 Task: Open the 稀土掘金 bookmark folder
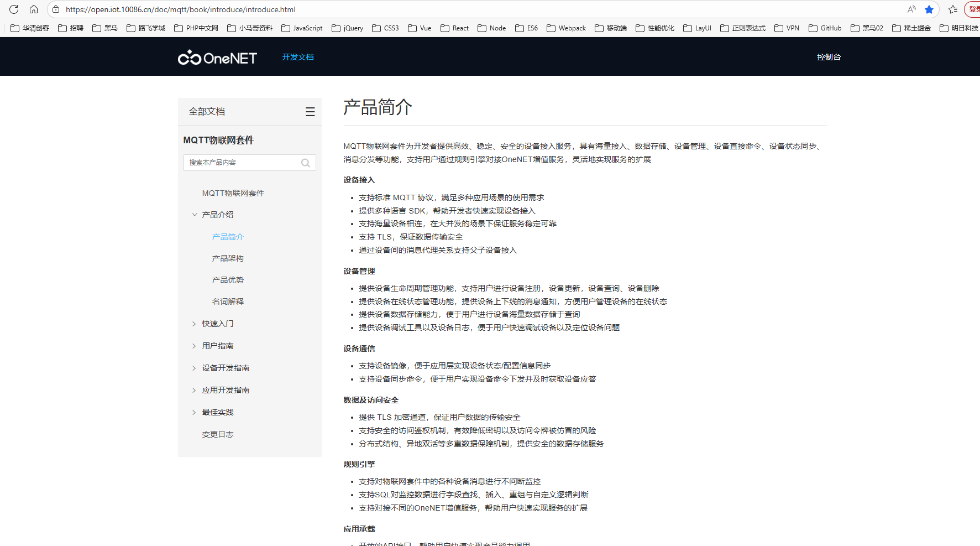(x=911, y=28)
